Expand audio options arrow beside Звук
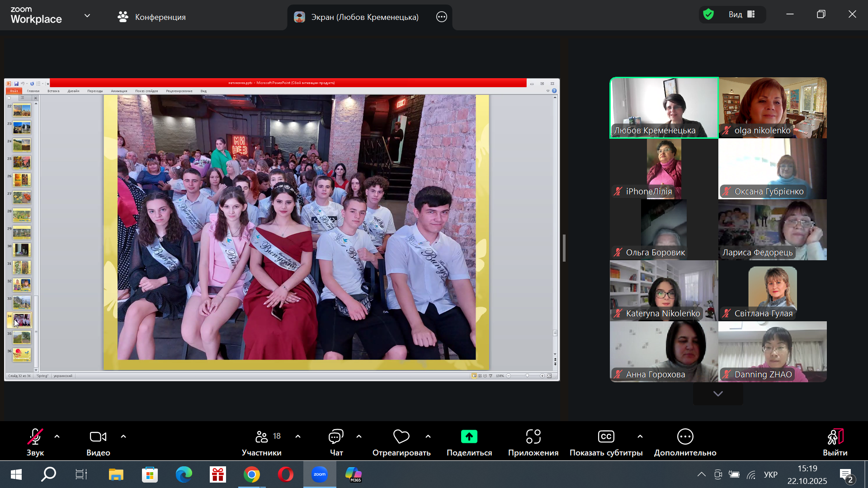868x488 pixels. click(57, 436)
